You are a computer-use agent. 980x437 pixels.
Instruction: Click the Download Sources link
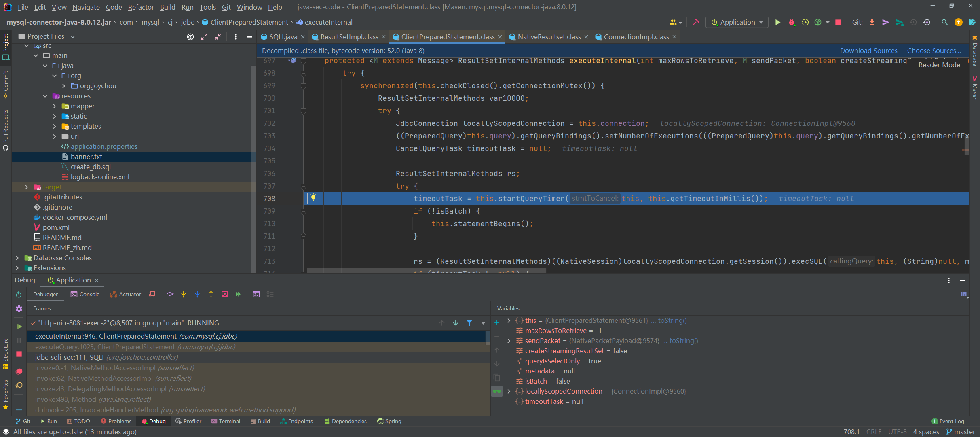[x=868, y=50]
